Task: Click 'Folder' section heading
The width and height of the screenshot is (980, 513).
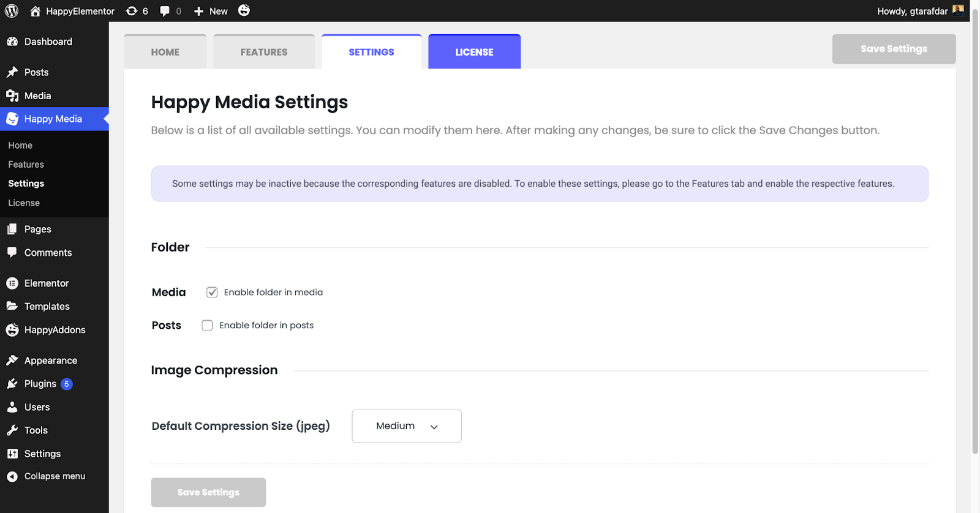Action: tap(170, 247)
